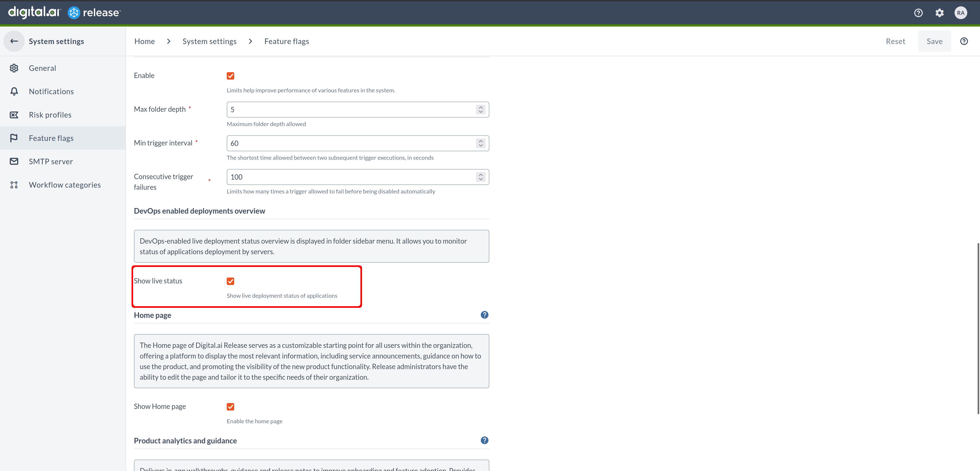Click the page vertical scrollbar
This screenshot has height=471, width=980.
[x=978, y=328]
